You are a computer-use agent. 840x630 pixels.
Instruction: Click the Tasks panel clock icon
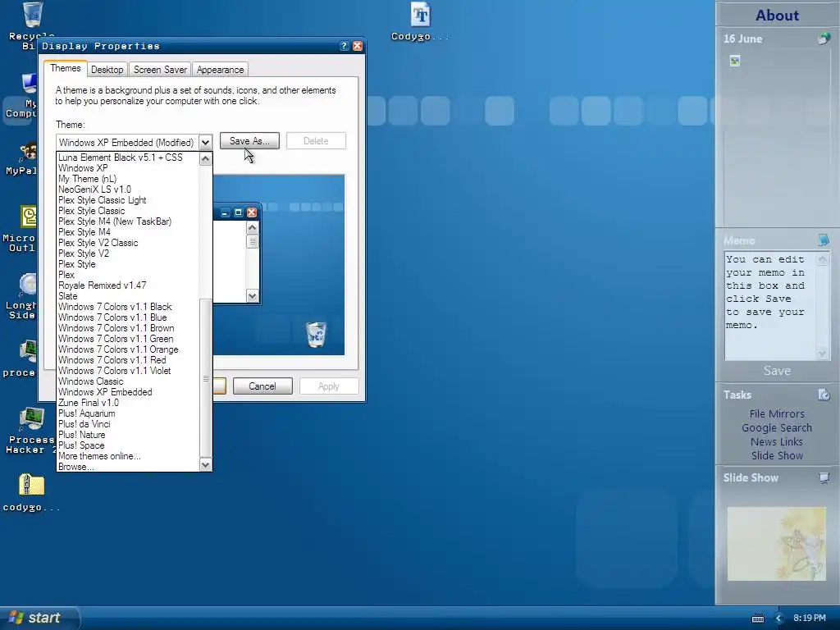coord(824,395)
